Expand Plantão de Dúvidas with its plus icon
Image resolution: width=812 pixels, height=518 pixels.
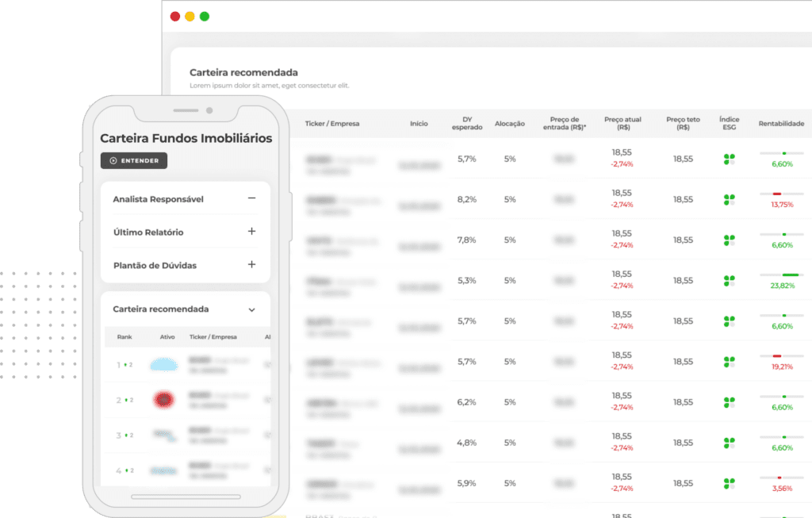pos(251,264)
